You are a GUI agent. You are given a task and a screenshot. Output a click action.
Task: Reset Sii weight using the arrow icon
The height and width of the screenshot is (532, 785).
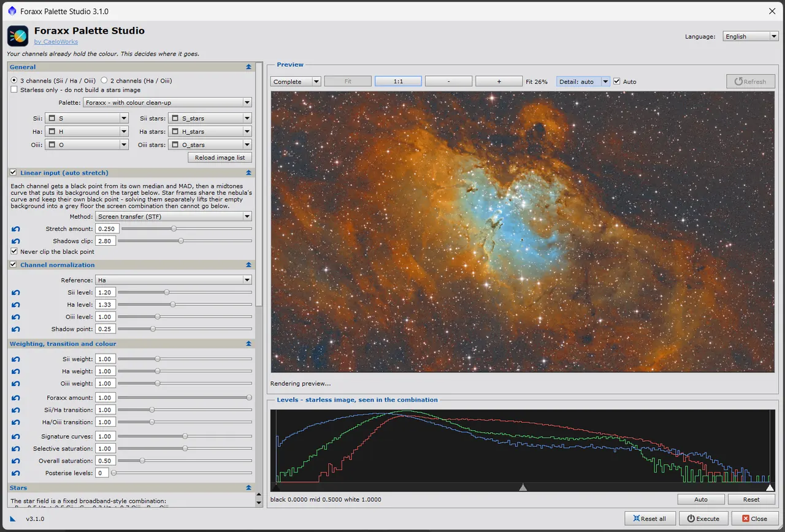(16, 360)
